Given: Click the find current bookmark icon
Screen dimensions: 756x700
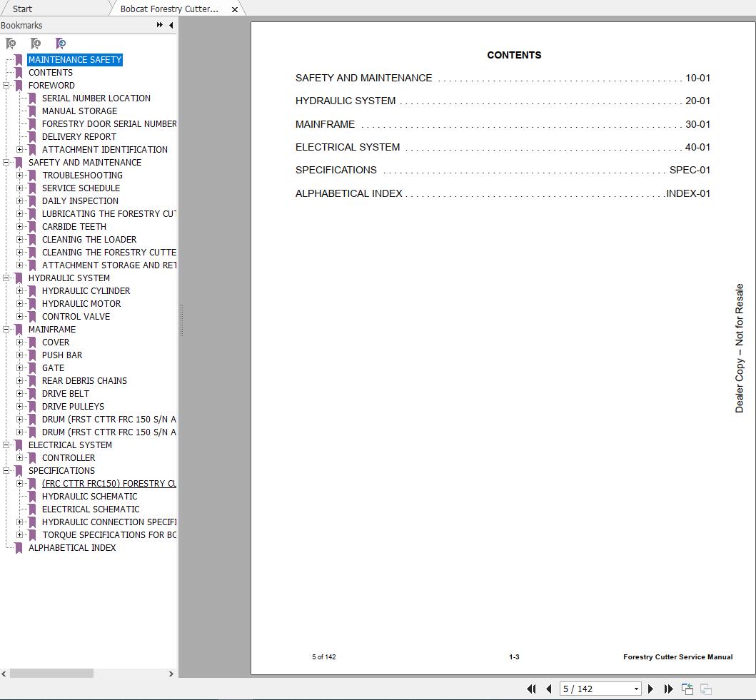Looking at the screenshot, I should pyautogui.click(x=61, y=44).
